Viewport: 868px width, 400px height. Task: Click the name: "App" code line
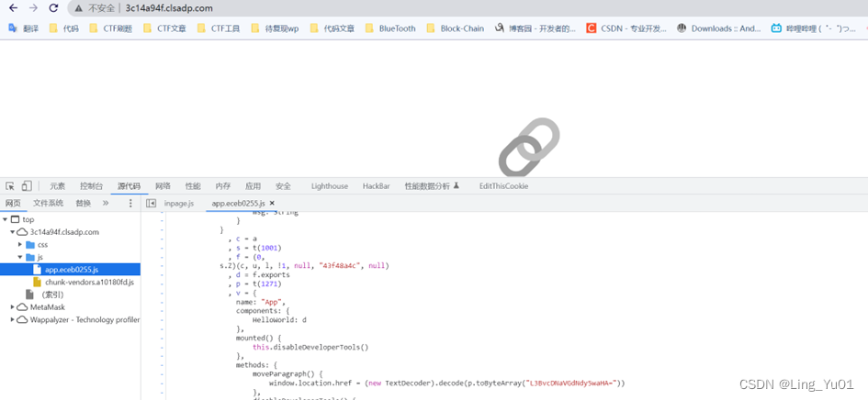coord(260,302)
